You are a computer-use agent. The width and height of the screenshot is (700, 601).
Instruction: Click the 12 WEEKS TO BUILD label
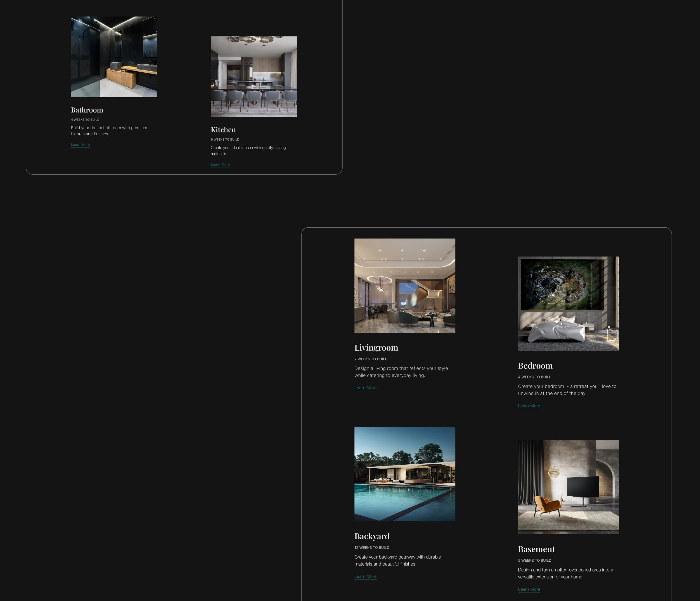click(372, 548)
